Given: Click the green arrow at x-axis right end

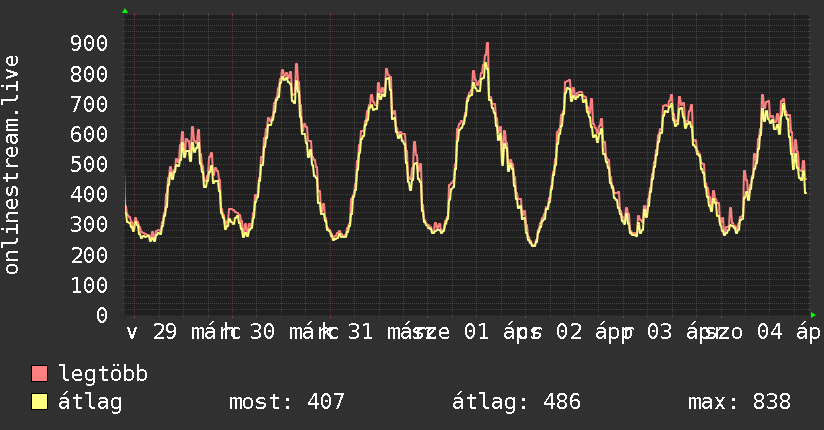Looking at the screenshot, I should (813, 314).
